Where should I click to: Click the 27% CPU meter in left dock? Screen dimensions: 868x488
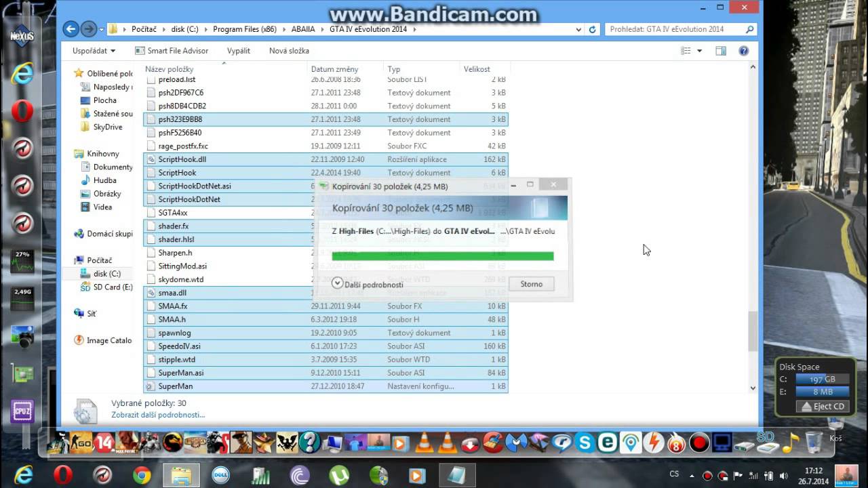click(22, 261)
